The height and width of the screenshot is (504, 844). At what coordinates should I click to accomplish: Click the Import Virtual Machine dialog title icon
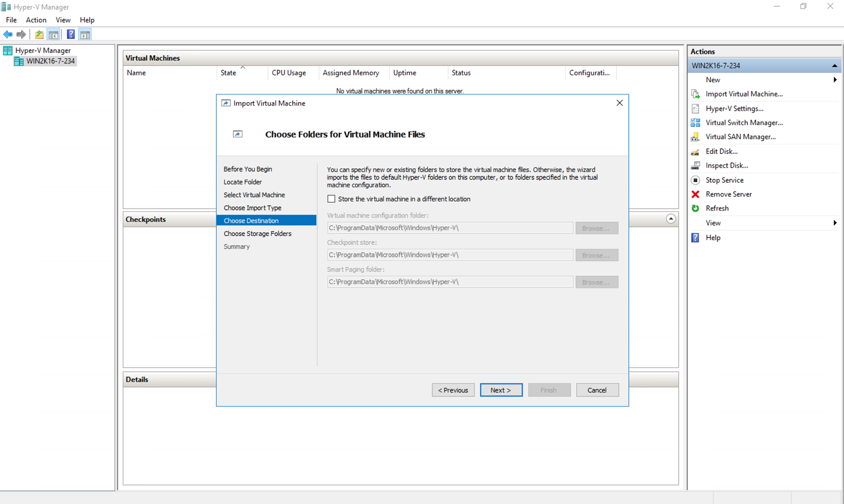click(x=226, y=103)
